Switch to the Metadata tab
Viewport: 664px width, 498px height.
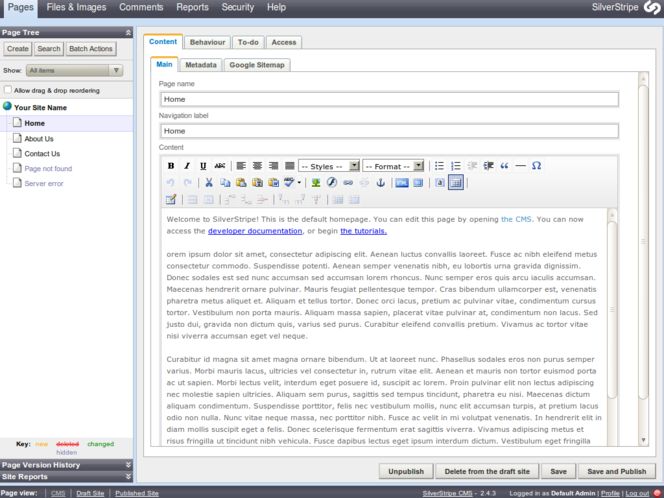tap(200, 65)
